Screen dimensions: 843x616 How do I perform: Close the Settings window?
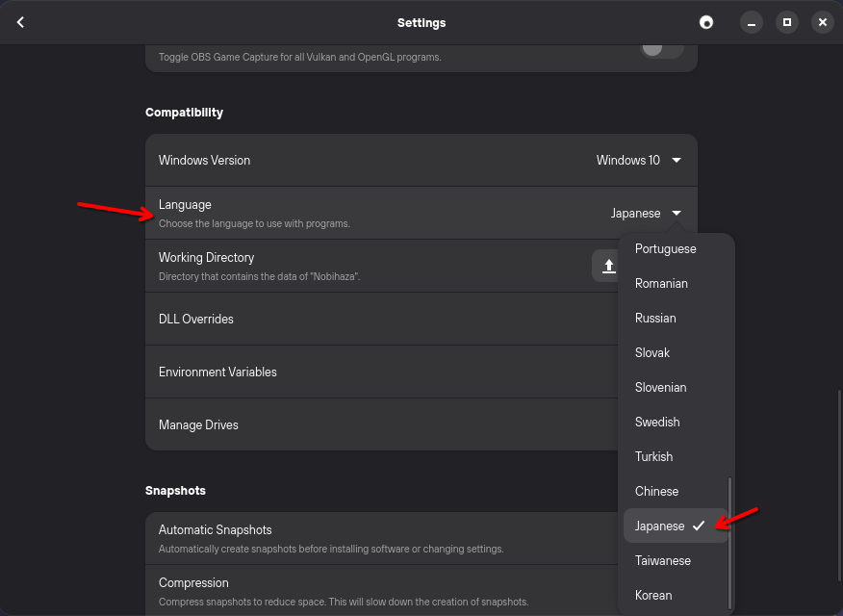821,22
